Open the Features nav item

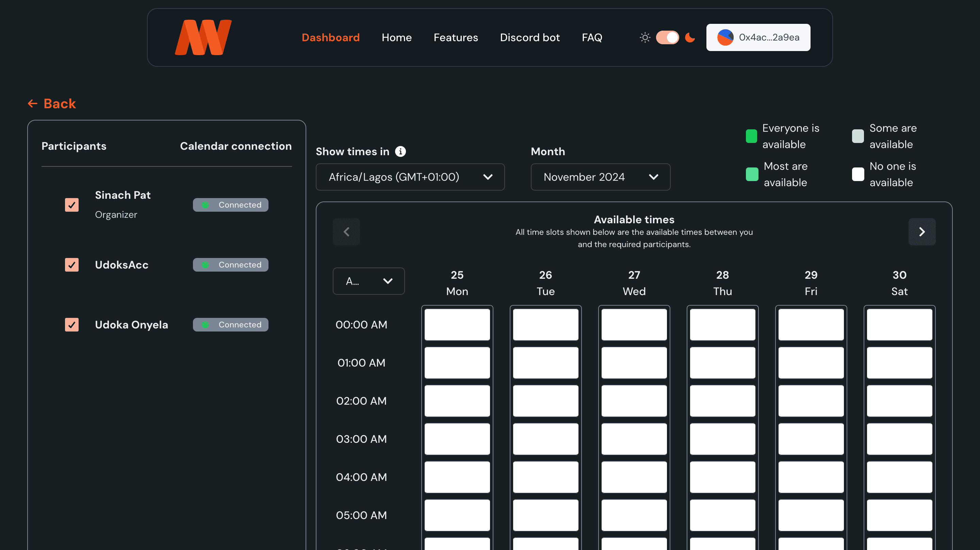pos(456,37)
